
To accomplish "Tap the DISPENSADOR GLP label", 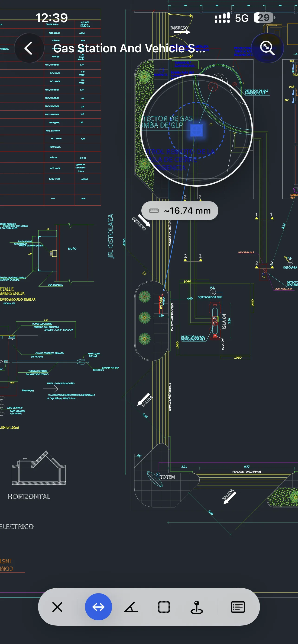I will pos(209,297).
